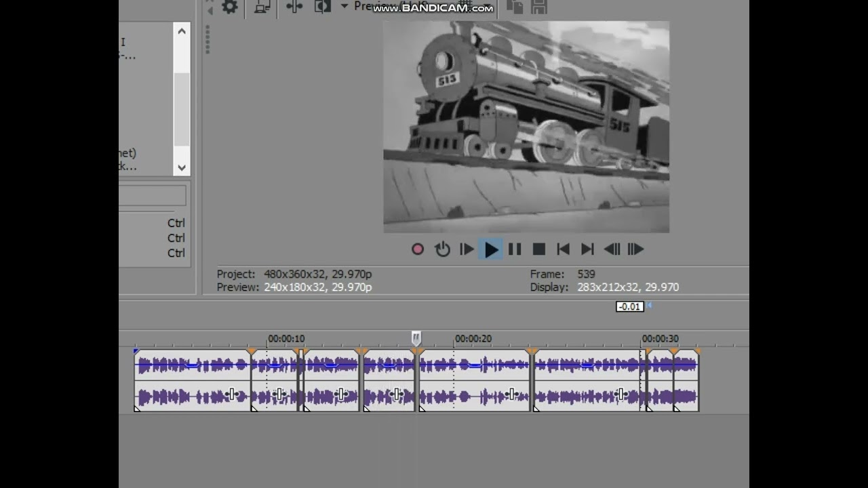Click Play From Start button
868x488 pixels.
point(467,249)
